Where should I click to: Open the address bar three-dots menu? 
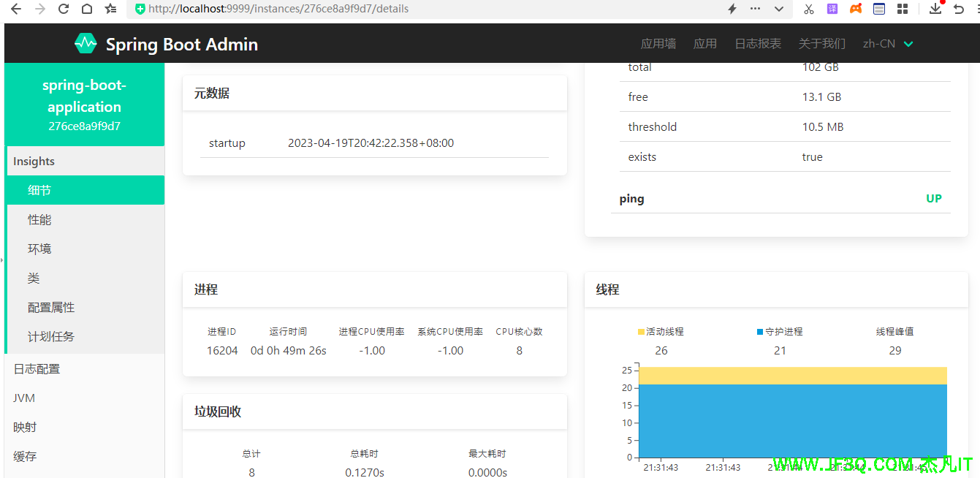(x=755, y=9)
